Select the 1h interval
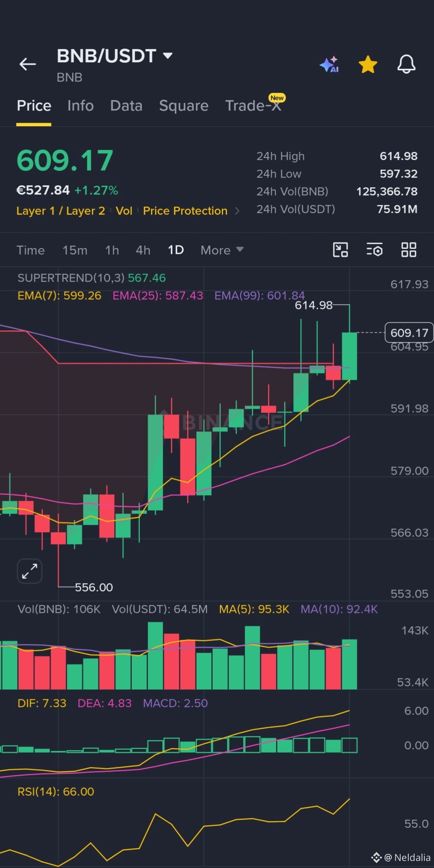The image size is (434, 868). click(112, 250)
